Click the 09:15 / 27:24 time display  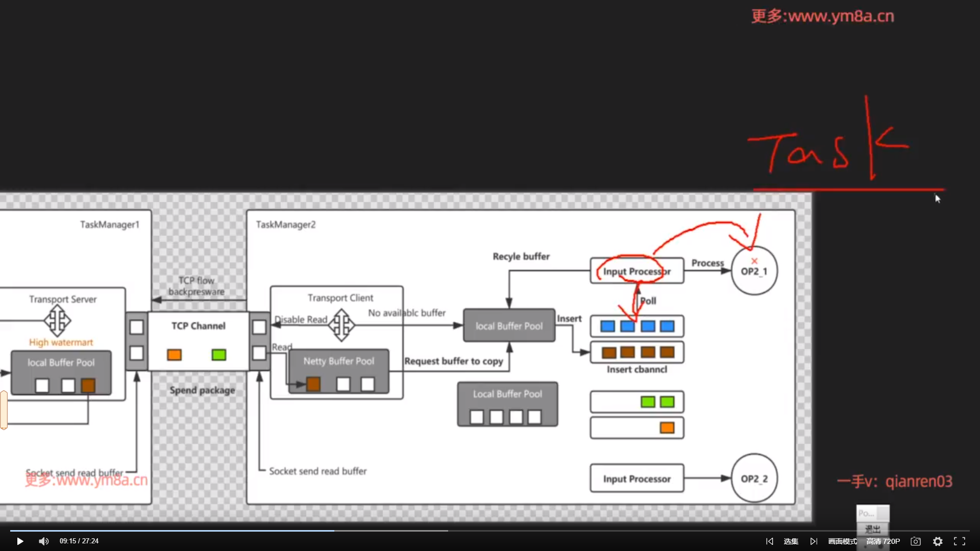79,541
